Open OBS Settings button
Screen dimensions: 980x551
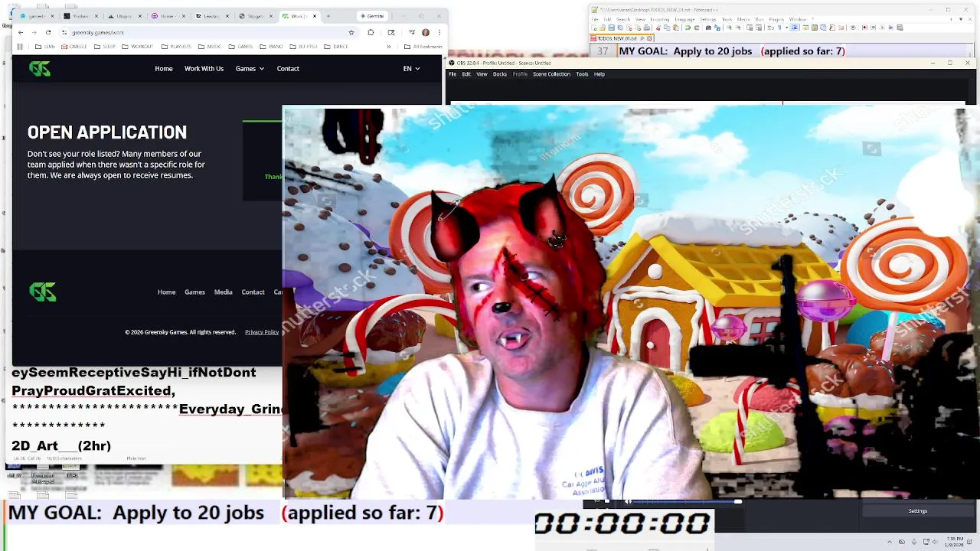917,511
